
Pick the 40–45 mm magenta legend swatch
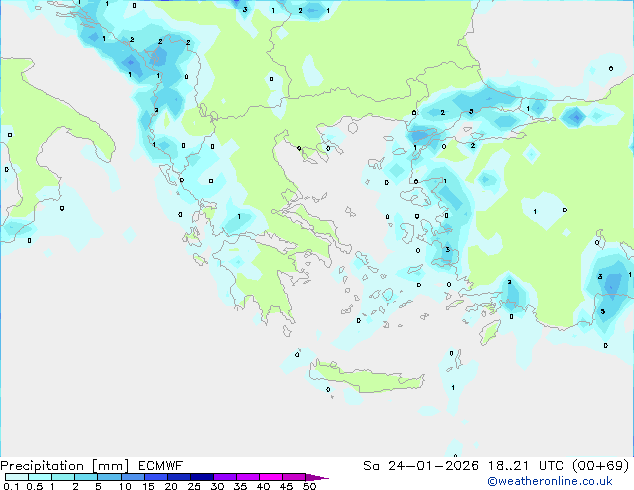(x=271, y=477)
